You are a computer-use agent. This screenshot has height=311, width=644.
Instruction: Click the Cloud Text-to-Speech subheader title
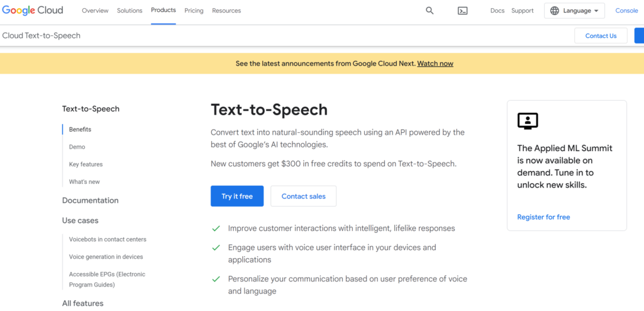(x=41, y=36)
